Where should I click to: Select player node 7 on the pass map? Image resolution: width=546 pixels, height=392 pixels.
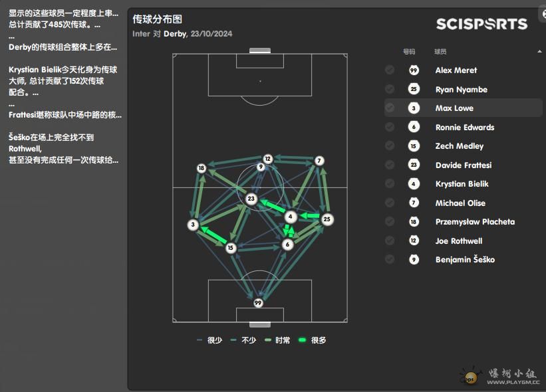pos(319,161)
